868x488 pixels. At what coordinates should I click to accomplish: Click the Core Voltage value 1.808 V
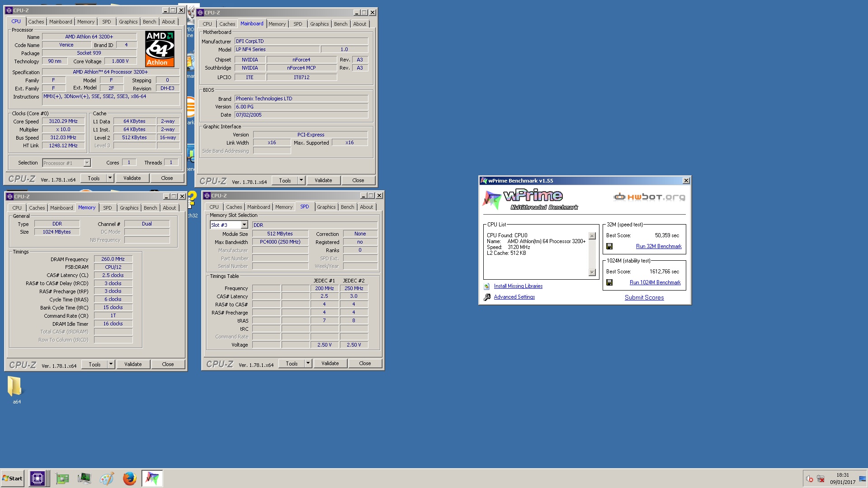[120, 61]
